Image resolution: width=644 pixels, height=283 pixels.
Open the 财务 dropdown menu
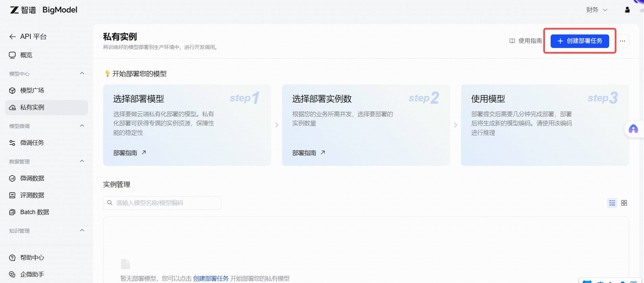597,10
